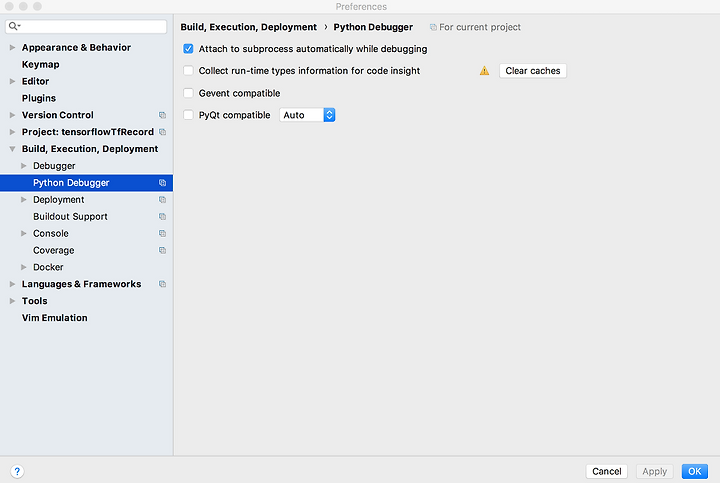
Task: Click project-level icon beside Languages & Frameworks
Action: 163,284
